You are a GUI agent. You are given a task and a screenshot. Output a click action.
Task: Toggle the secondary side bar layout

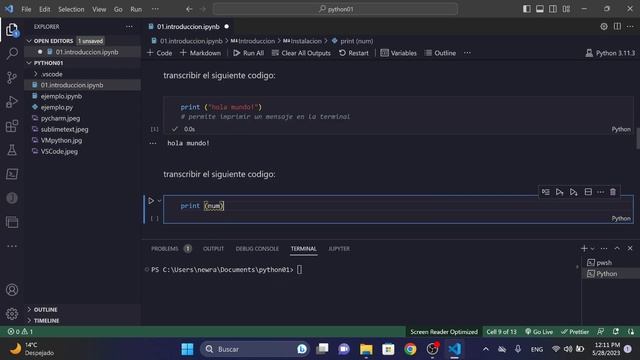pos(553,9)
